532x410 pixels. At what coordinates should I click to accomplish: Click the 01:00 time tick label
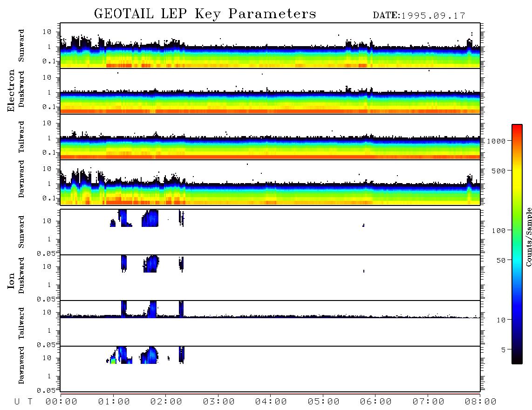point(114,402)
